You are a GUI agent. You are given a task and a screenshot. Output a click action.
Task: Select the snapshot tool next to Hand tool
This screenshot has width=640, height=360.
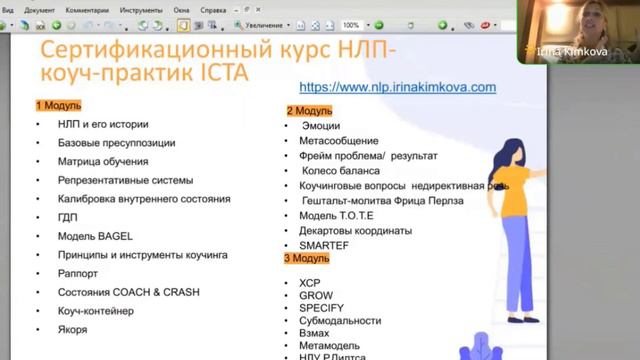coord(198,25)
